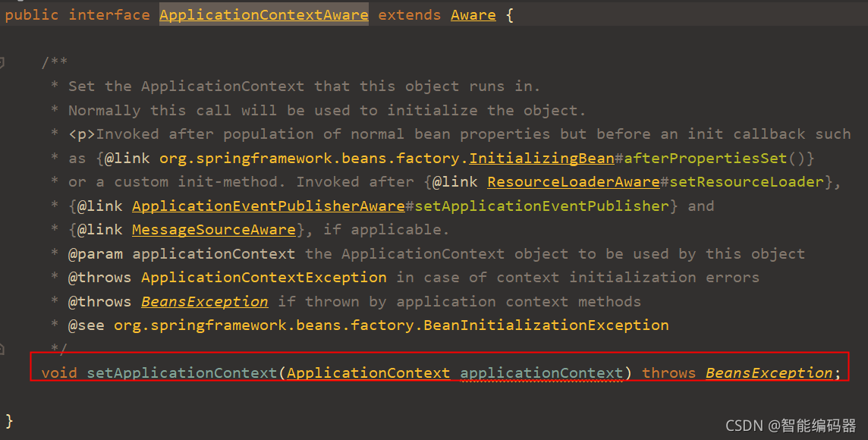This screenshot has height=440, width=868.
Task: Click the @param tag in the Javadoc
Action: pyautogui.click(x=95, y=254)
